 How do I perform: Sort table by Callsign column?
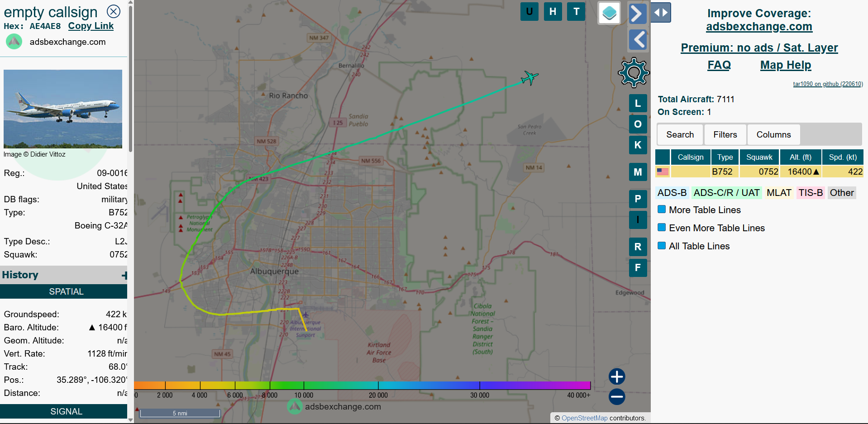[691, 157]
